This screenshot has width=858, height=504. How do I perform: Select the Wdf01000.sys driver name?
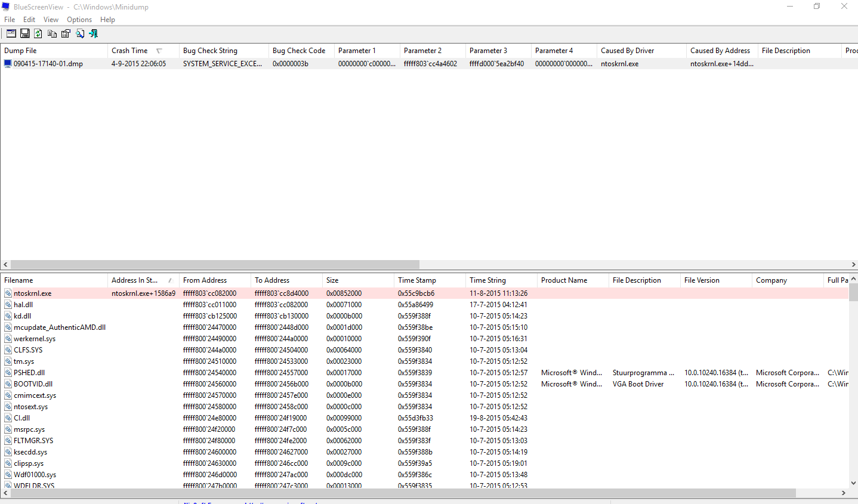pos(35,475)
